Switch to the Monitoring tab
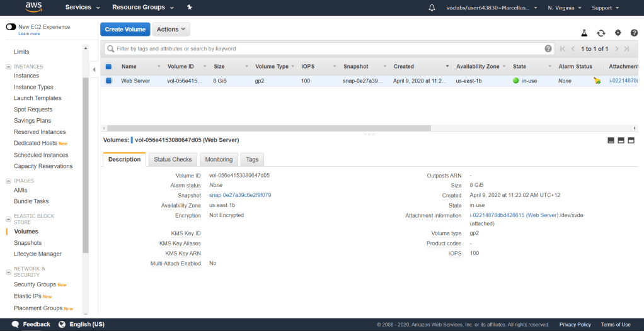The image size is (644, 331). coord(219,159)
